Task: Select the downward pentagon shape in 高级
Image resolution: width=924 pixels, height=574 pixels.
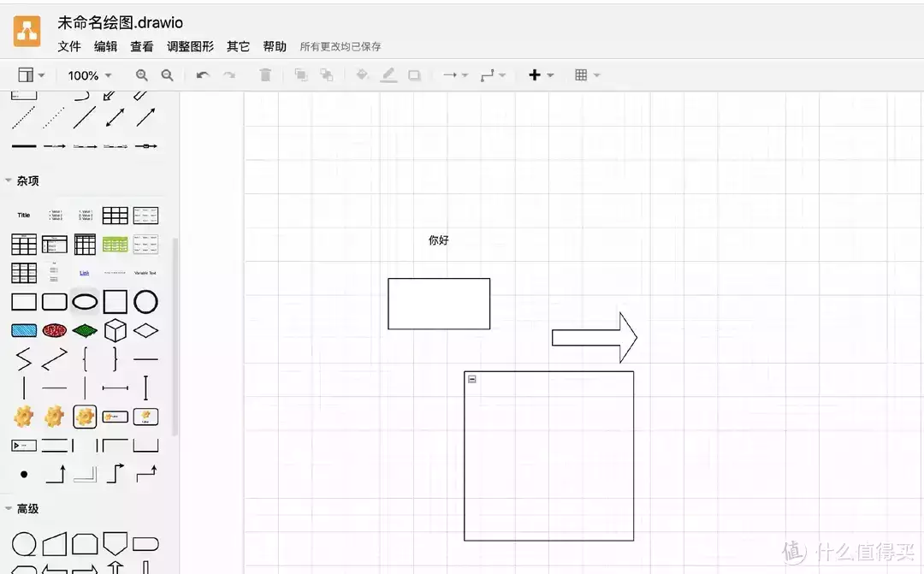Action: pos(115,543)
